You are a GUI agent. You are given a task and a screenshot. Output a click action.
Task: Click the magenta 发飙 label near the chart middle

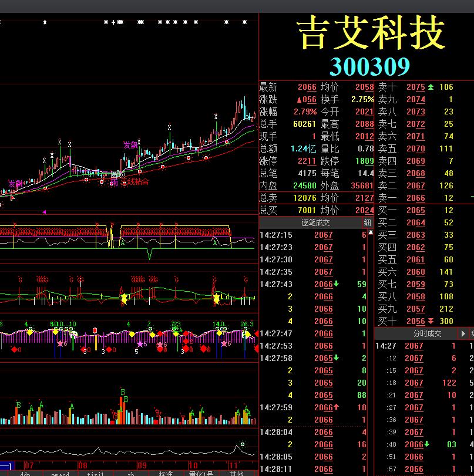pyautogui.click(x=130, y=145)
